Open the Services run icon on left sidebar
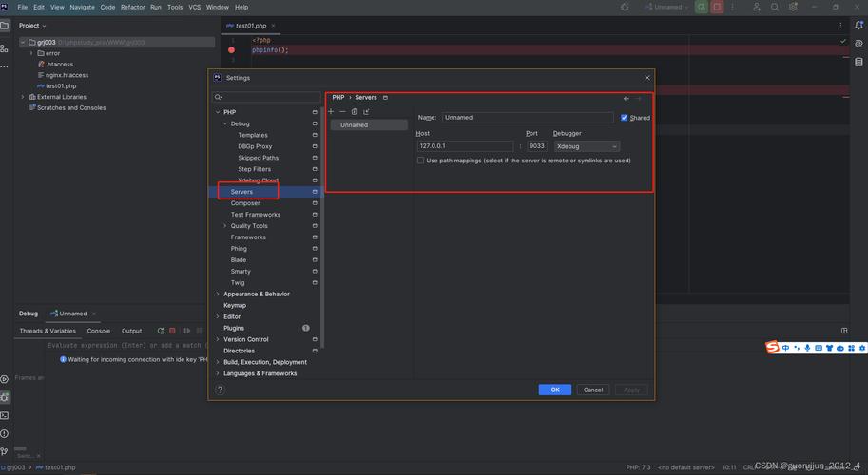The width and height of the screenshot is (868, 475). coord(5,379)
